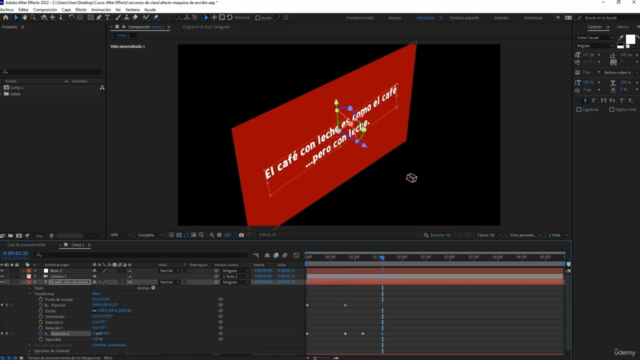Click the Superscript text button
The height and width of the screenshot is (360, 640).
click(622, 100)
